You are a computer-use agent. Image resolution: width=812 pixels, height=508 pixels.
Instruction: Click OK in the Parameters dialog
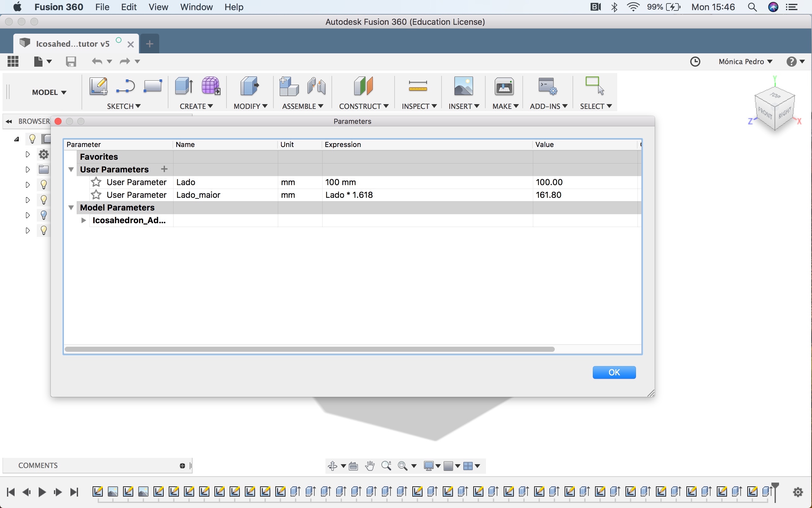(614, 372)
